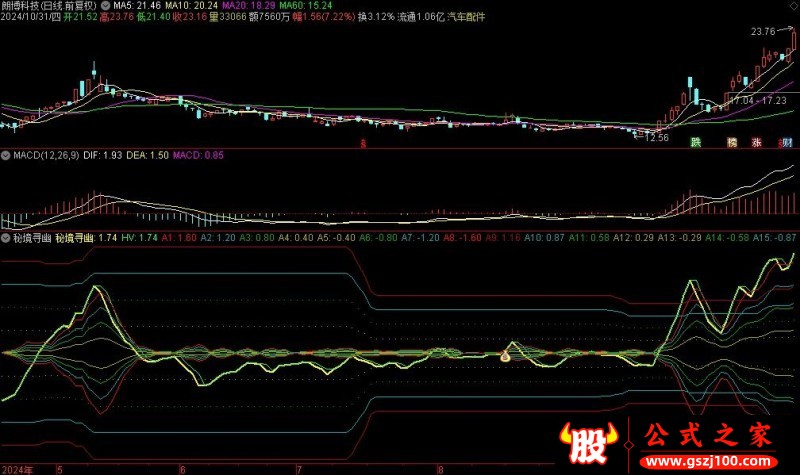Click the 财 event marker
This screenshot has height=475, width=800.
click(787, 142)
